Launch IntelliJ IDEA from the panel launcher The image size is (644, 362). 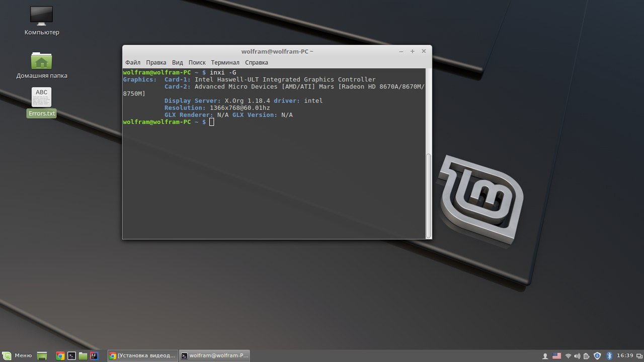94,356
